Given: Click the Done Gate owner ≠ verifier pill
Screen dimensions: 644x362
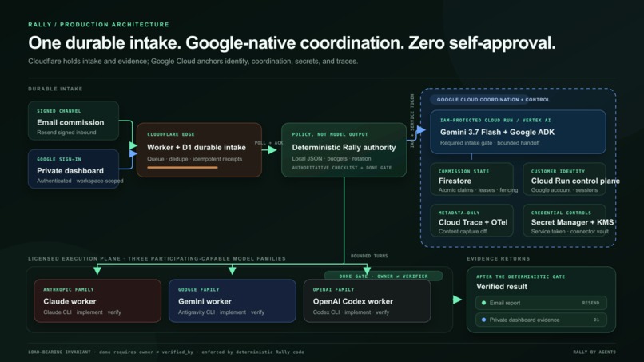Looking at the screenshot, I should click(x=384, y=276).
